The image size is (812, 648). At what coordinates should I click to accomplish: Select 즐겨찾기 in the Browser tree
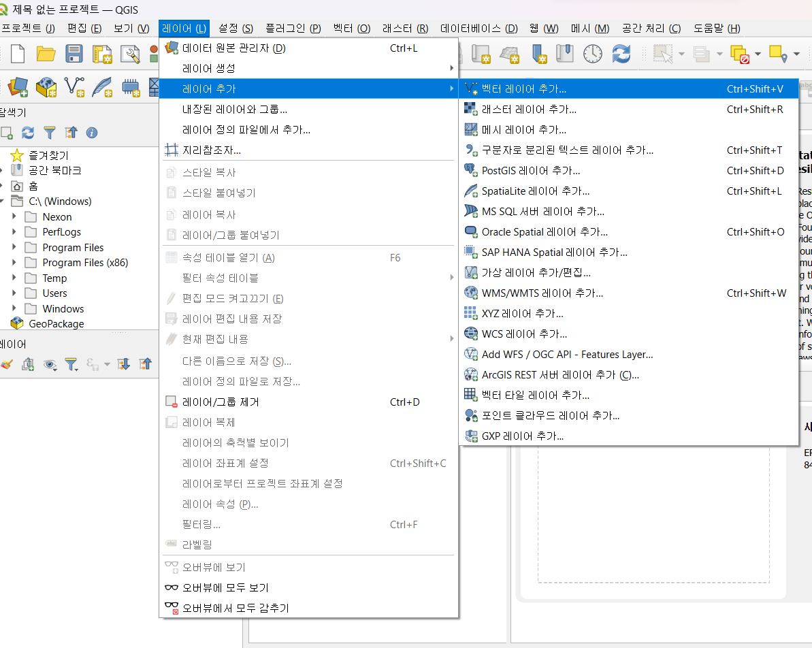tap(48, 155)
